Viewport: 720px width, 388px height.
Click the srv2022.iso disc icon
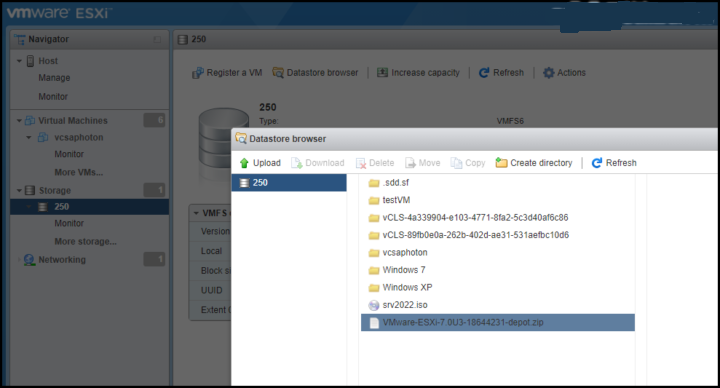[x=374, y=305]
